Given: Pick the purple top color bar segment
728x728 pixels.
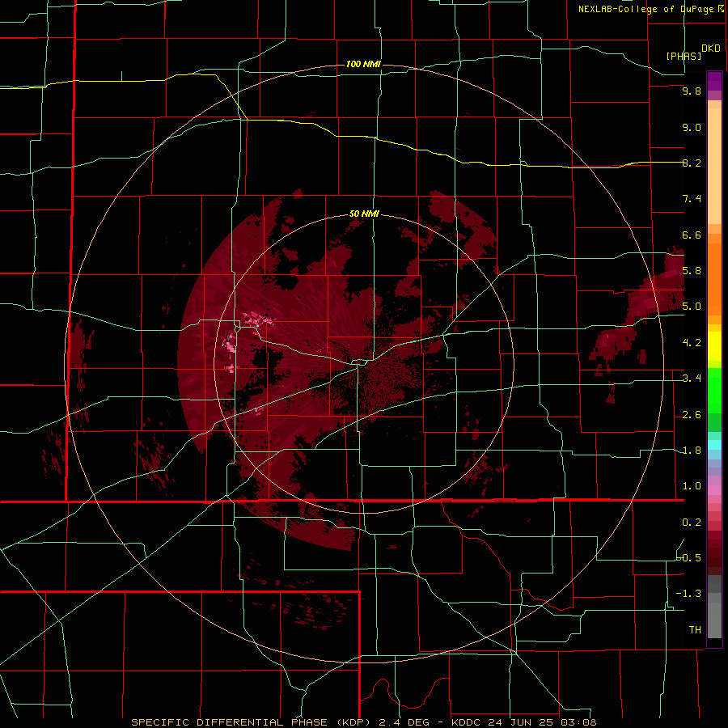Looking at the screenshot, I should [714, 81].
